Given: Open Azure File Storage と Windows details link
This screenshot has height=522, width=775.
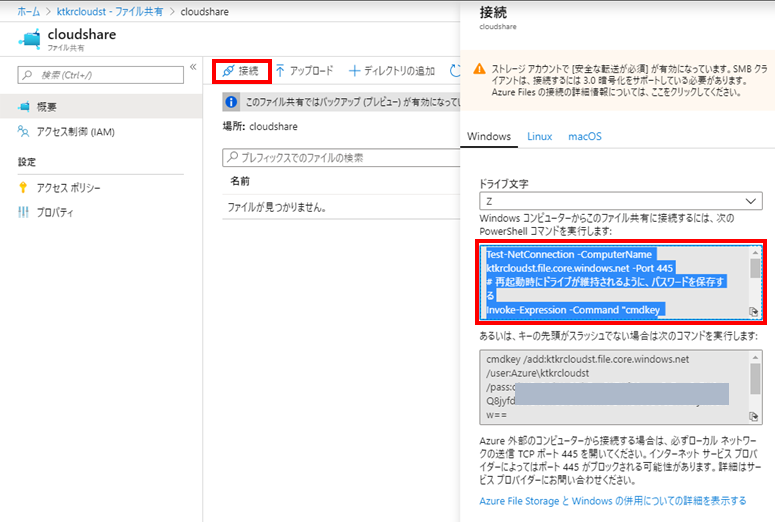Looking at the screenshot, I should [613, 501].
